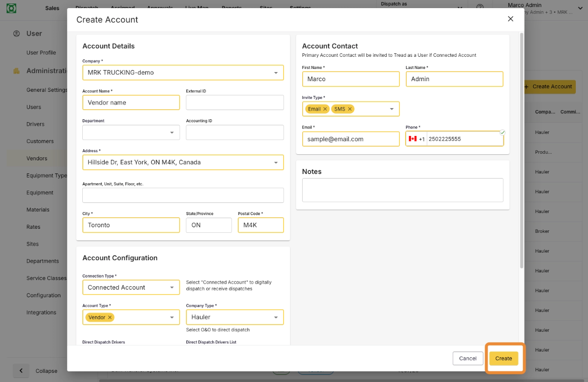Image resolution: width=588 pixels, height=382 pixels.
Task: Click the Phone number field
Action: coord(465,139)
